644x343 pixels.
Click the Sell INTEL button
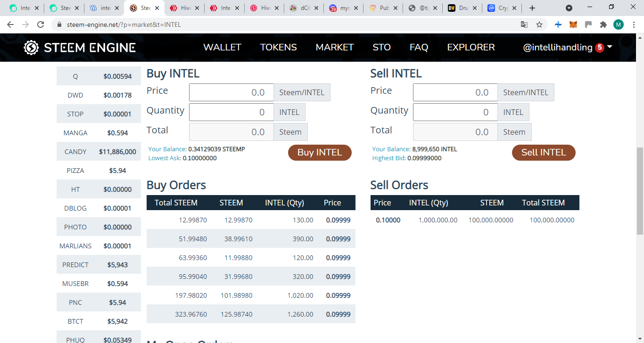pyautogui.click(x=544, y=153)
